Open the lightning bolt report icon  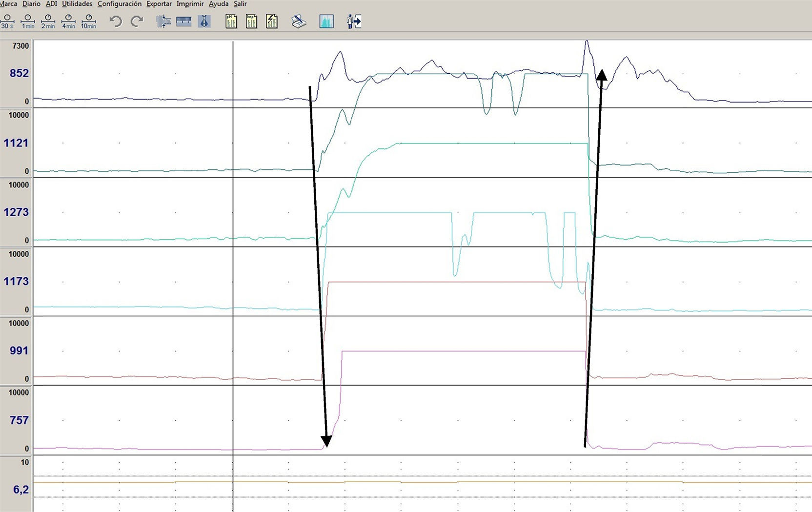(x=272, y=21)
